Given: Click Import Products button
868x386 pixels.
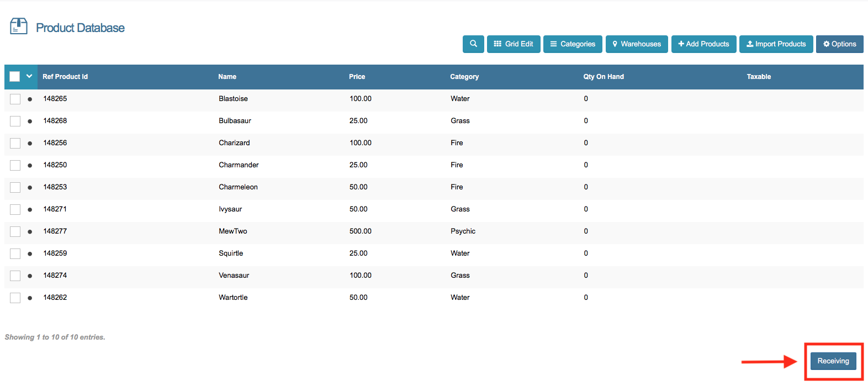Looking at the screenshot, I should click(776, 44).
